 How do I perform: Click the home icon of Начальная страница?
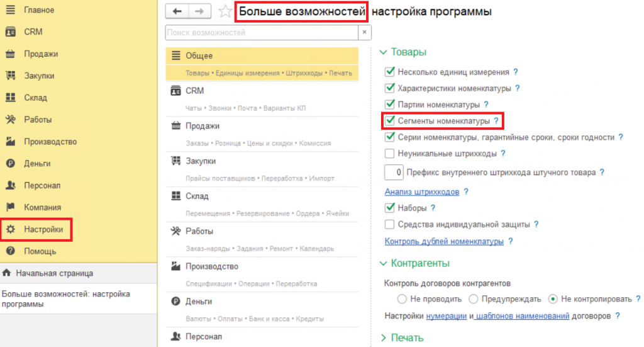pos(6,273)
